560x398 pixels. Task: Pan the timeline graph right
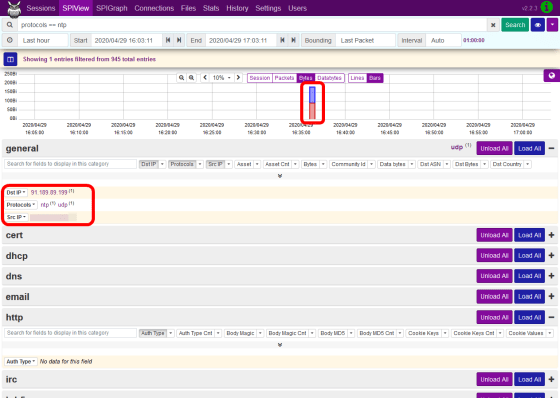[238, 78]
